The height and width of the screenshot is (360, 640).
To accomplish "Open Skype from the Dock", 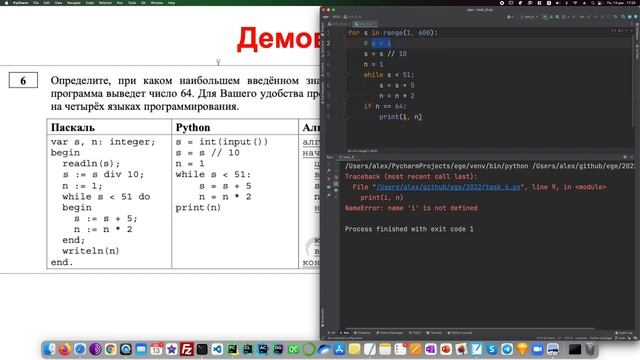I will [x=492, y=349].
